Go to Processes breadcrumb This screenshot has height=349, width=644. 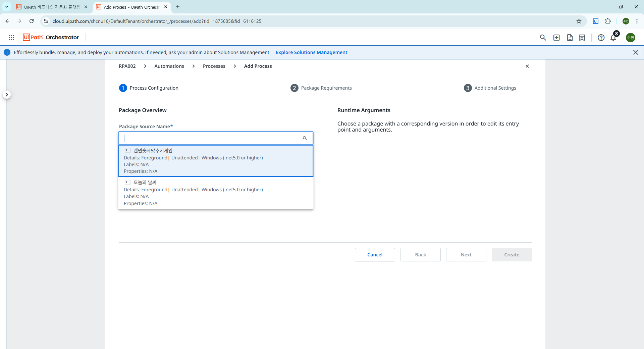pyautogui.click(x=214, y=66)
